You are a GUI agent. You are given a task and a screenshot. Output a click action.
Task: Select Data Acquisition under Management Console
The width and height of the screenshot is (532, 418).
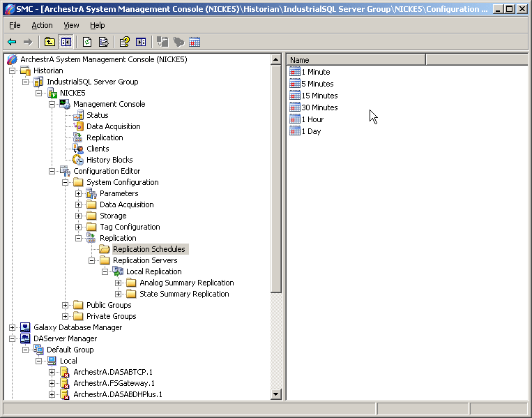[114, 126]
